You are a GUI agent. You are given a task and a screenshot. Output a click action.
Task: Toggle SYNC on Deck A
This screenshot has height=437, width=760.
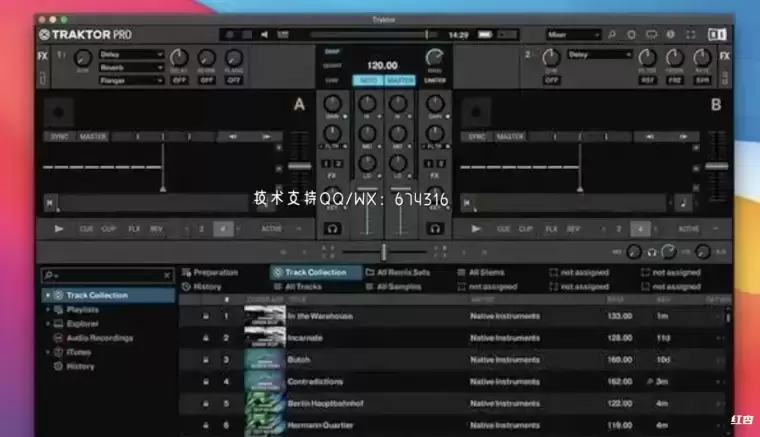60,137
